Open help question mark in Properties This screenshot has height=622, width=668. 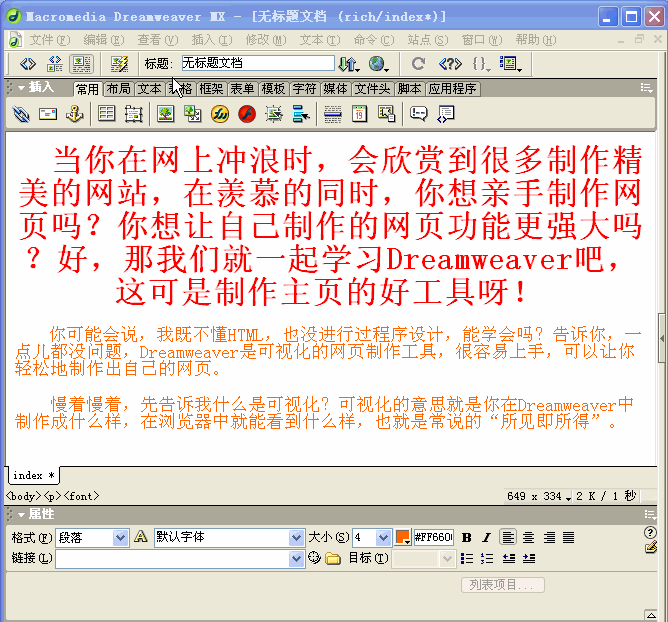(650, 532)
